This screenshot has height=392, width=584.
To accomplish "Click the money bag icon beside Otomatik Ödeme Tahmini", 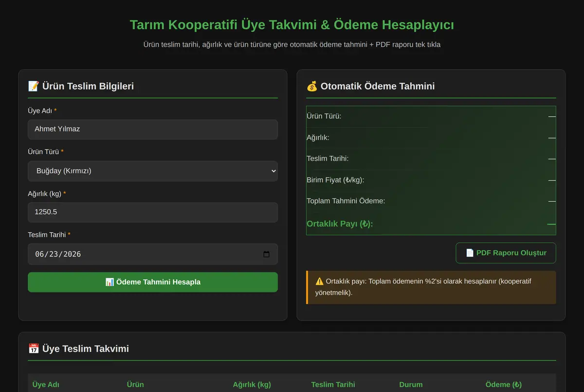I will pyautogui.click(x=311, y=86).
